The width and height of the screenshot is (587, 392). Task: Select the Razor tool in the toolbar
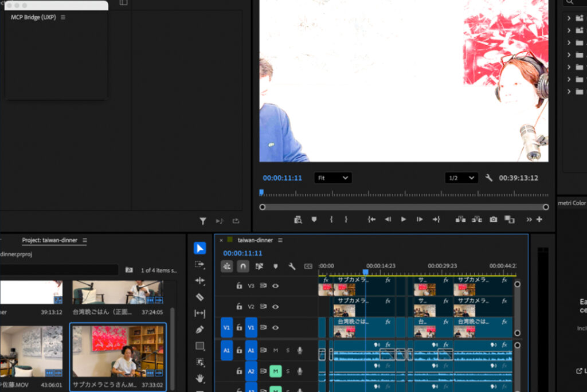[x=199, y=297]
